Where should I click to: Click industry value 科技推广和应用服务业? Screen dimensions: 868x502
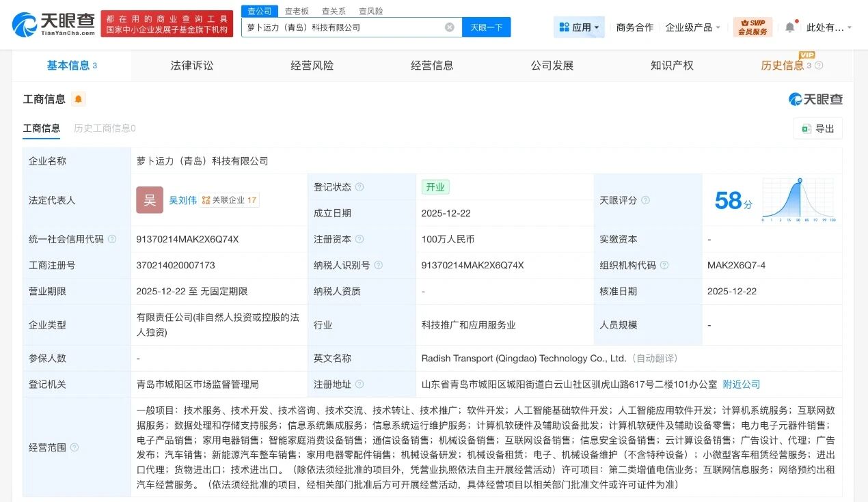469,325
